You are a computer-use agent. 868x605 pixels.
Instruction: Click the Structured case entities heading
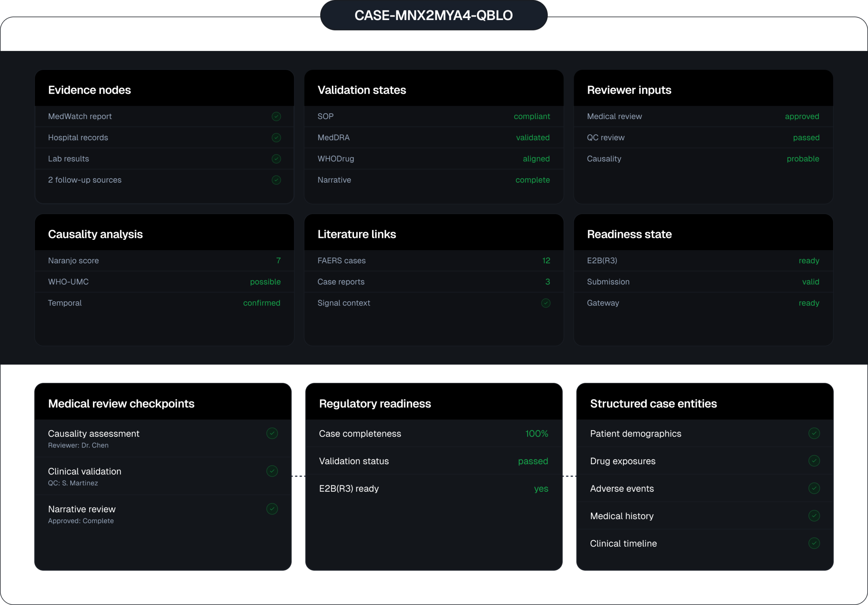(x=654, y=404)
